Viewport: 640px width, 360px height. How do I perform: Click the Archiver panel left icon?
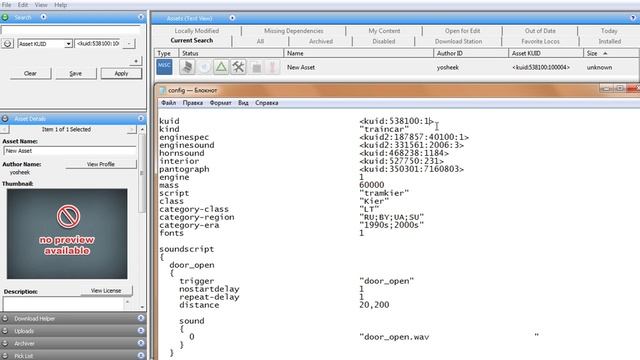[5, 343]
